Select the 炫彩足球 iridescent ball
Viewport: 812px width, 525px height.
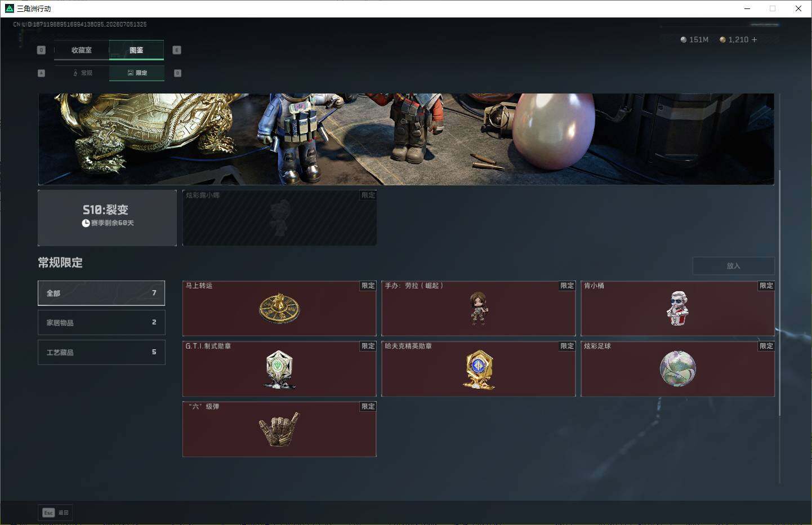click(677, 368)
